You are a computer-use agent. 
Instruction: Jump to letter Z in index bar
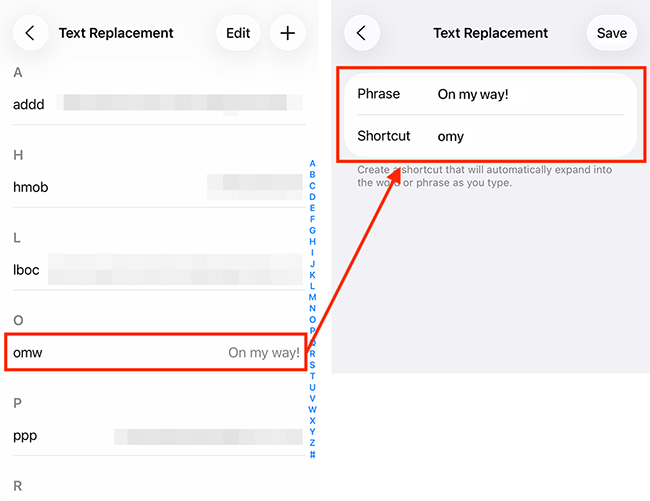tap(312, 443)
